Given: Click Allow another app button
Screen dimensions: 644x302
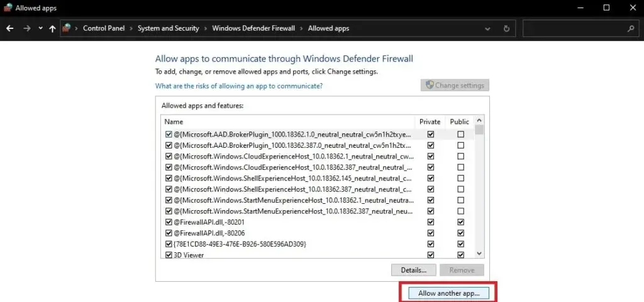Looking at the screenshot, I should 449,293.
